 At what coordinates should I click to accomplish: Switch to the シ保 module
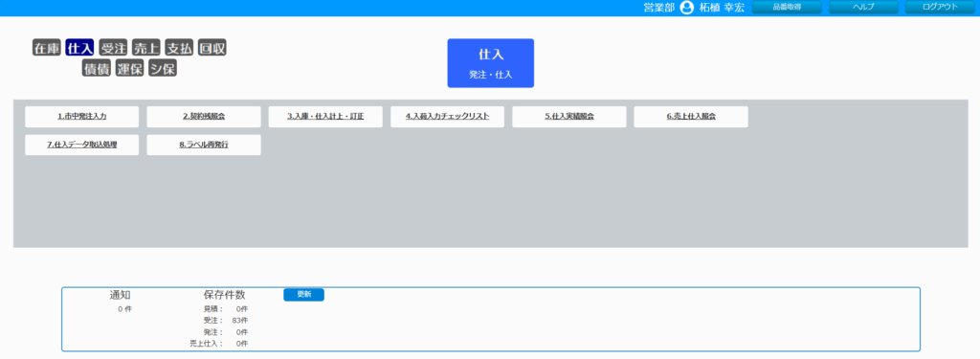(163, 69)
